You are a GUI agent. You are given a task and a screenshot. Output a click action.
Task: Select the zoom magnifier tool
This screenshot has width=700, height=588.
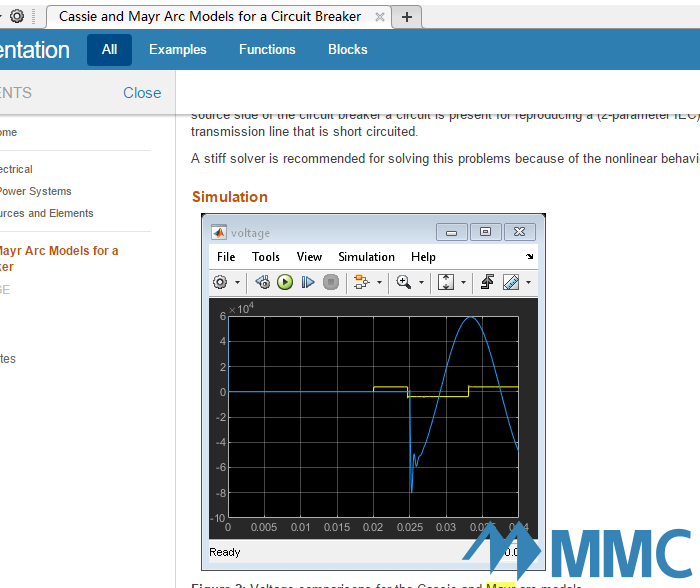click(404, 282)
